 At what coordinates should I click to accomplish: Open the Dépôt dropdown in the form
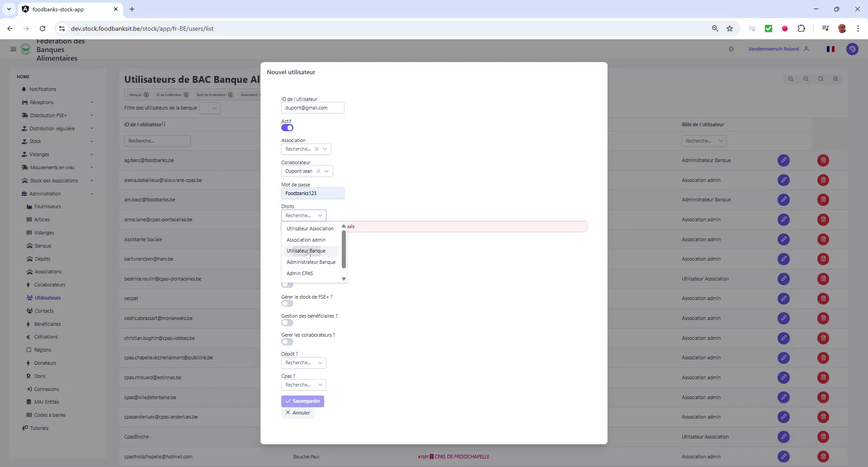(303, 362)
